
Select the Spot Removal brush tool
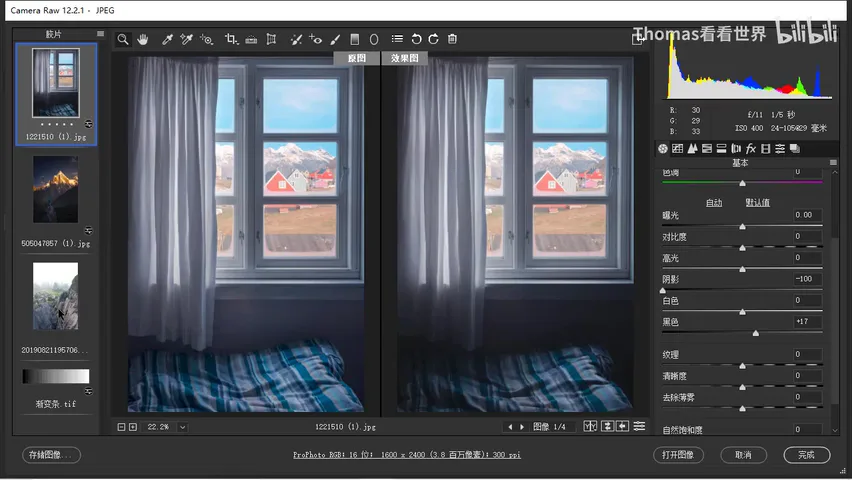click(x=296, y=39)
